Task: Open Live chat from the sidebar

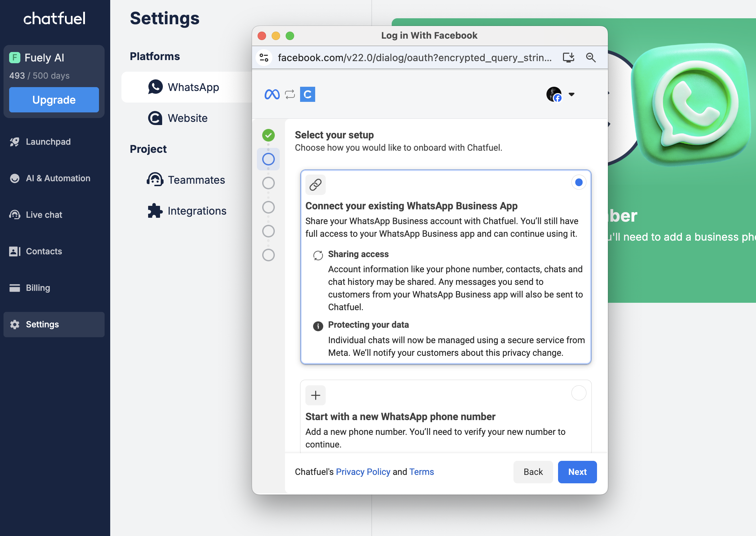Action: [44, 215]
